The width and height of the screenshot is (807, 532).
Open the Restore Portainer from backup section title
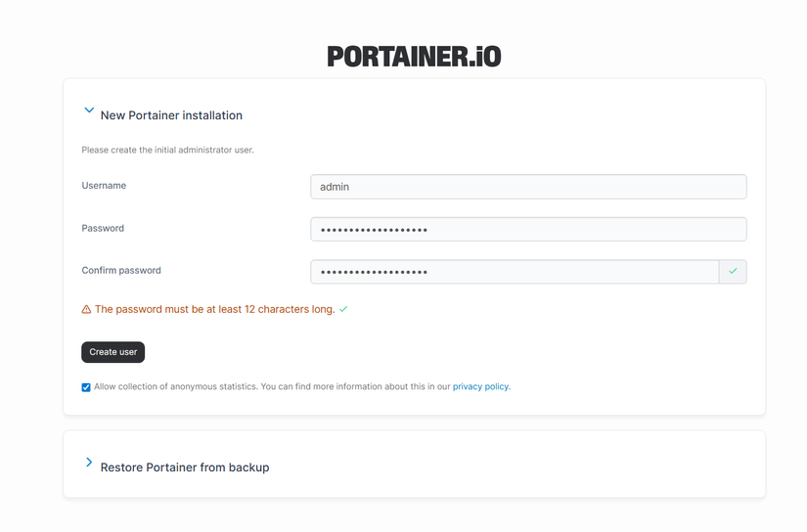pyautogui.click(x=184, y=467)
